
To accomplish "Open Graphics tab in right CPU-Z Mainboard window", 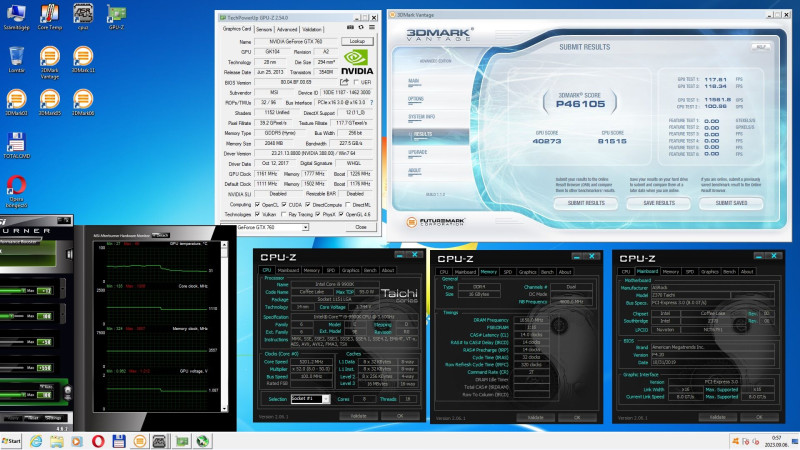I will point(710,272).
